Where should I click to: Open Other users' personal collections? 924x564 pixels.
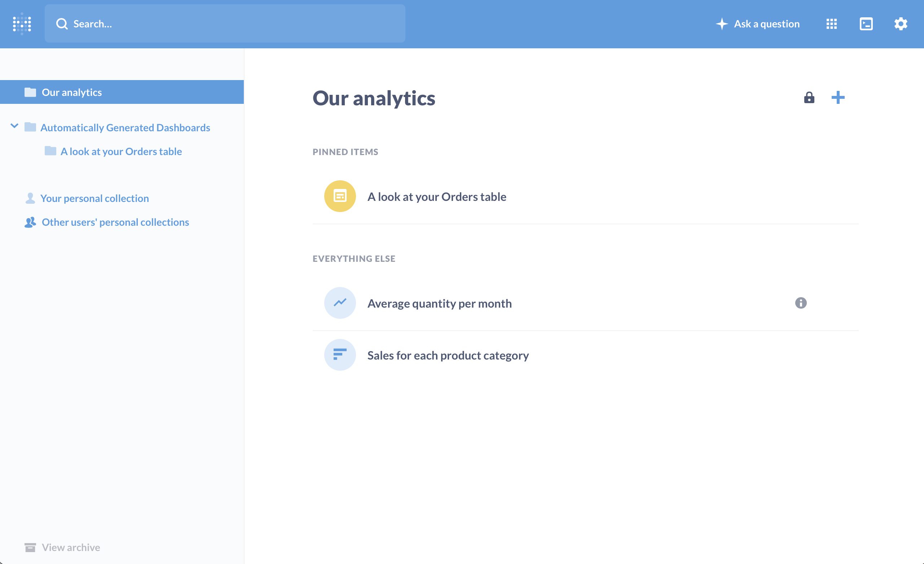tap(115, 222)
